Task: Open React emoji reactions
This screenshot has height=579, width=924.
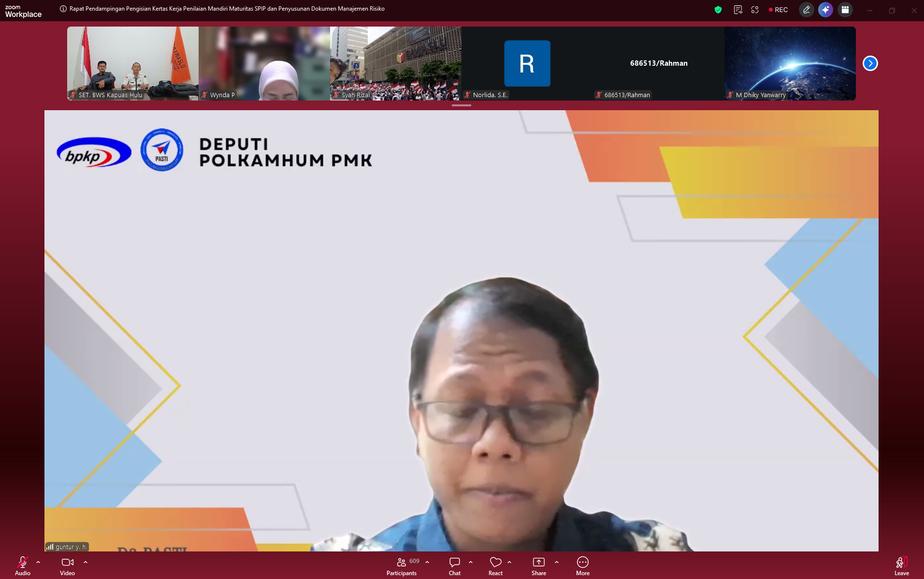Action: tap(495, 565)
